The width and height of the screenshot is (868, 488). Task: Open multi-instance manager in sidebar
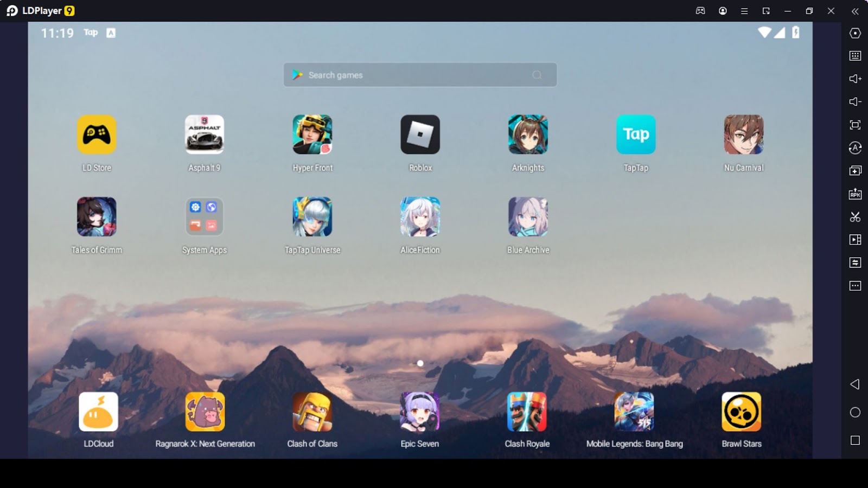pyautogui.click(x=855, y=171)
